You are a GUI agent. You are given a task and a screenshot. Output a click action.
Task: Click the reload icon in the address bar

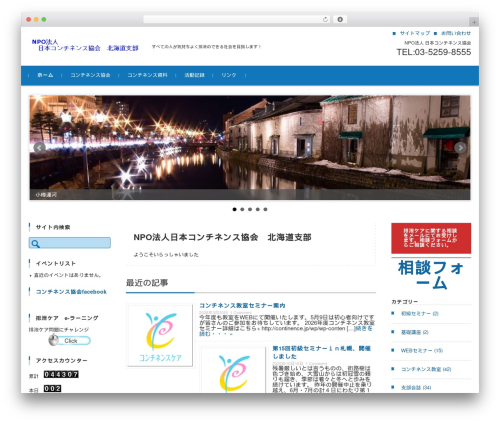(x=325, y=19)
